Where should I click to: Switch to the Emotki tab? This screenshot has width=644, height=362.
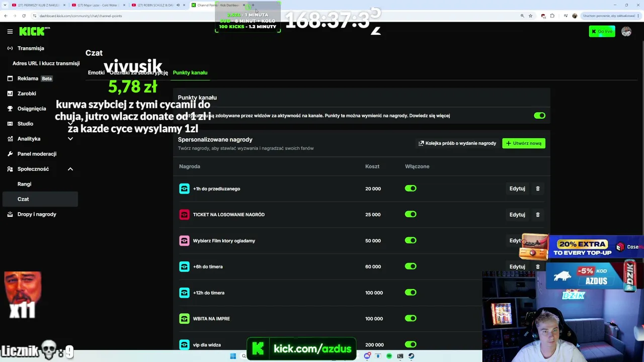pyautogui.click(x=96, y=72)
